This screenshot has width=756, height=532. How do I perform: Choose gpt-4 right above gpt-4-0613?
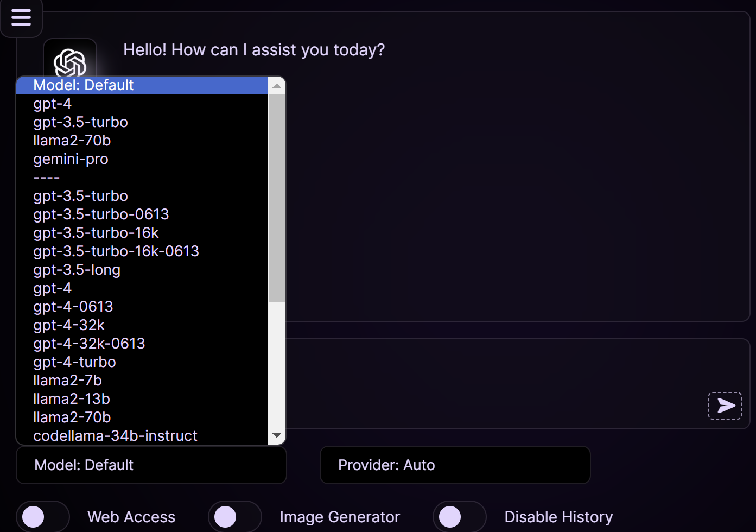pos(142,288)
